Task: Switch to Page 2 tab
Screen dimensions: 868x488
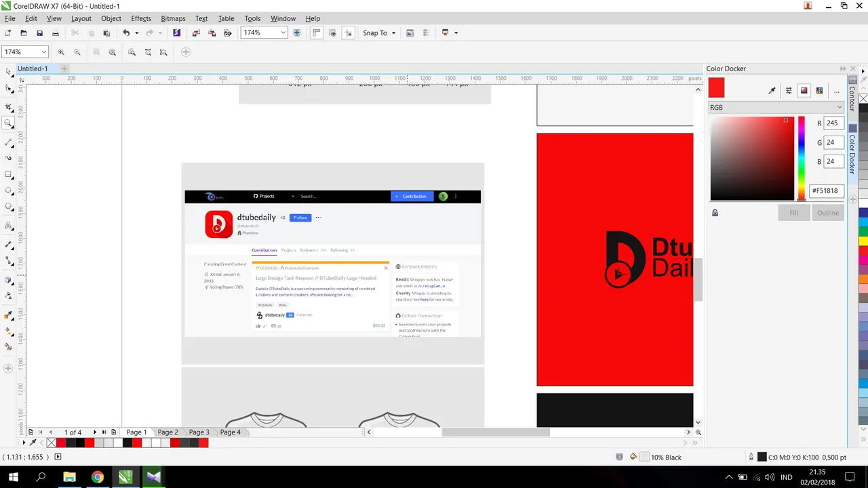Action: pos(167,432)
